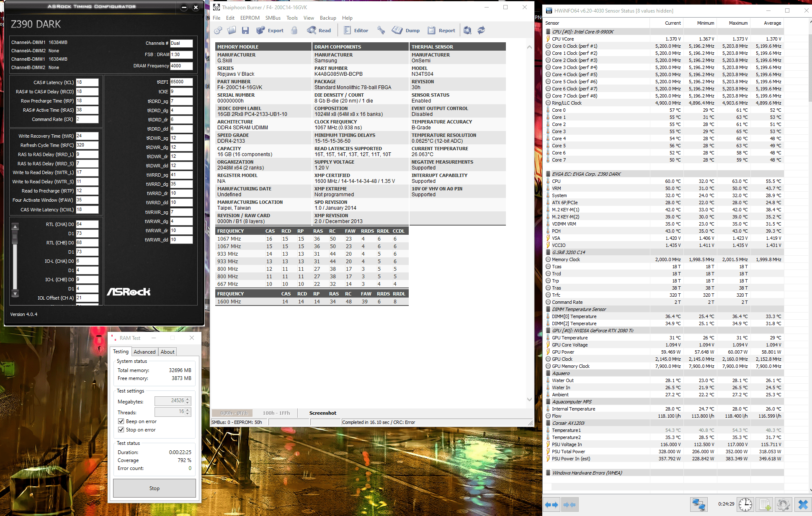
Task: Collapse the G.Skill 3200 C14 sensor group
Action: 548,252
